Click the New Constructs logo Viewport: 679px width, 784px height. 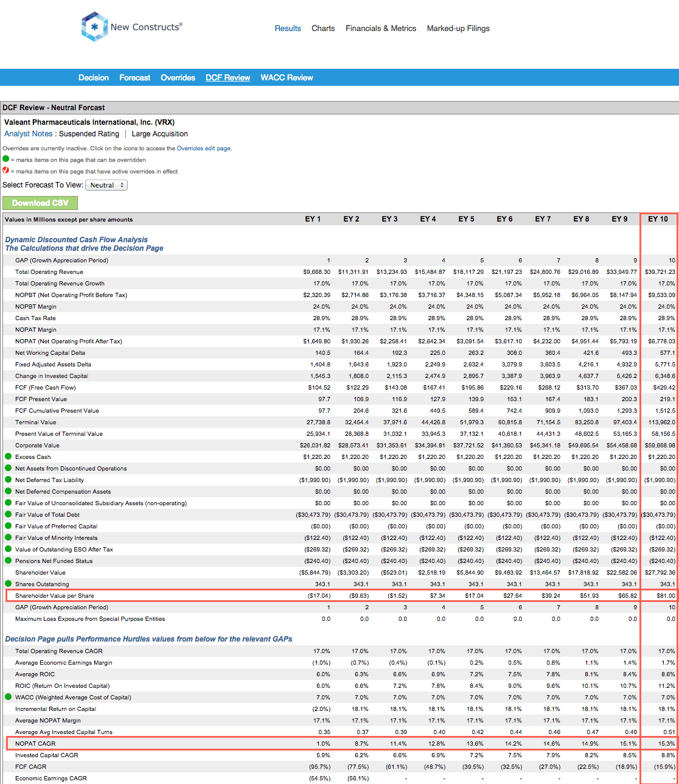click(x=131, y=27)
